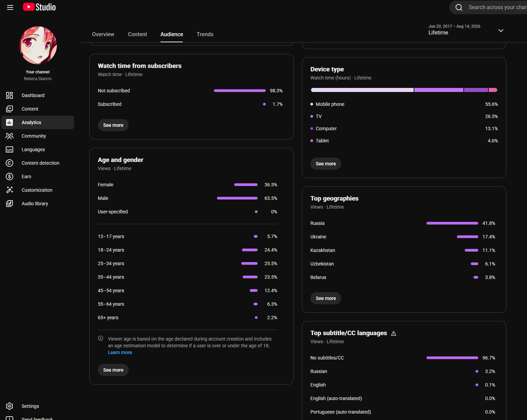Select the Customization magic wand icon
Viewport: 527px width, 420px height.
[9, 190]
